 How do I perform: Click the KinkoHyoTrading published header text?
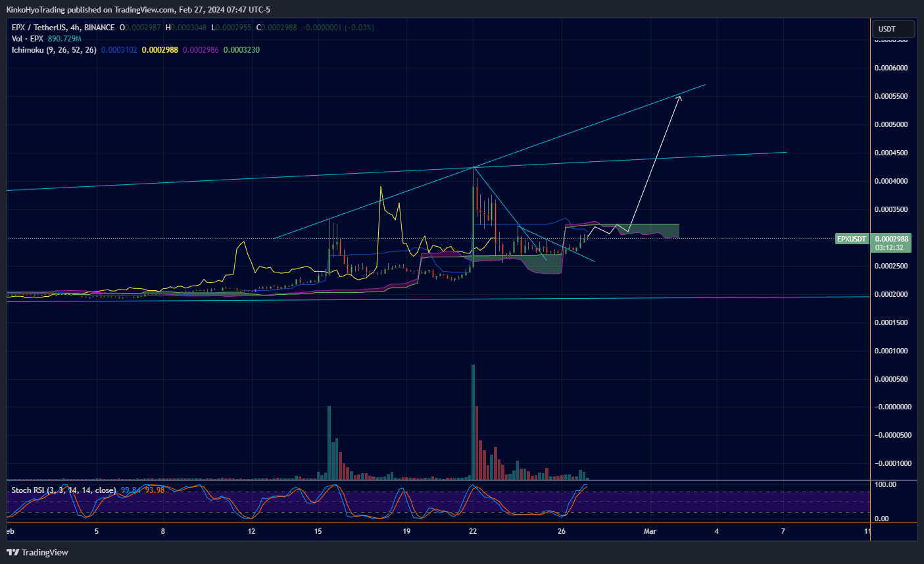click(x=138, y=10)
